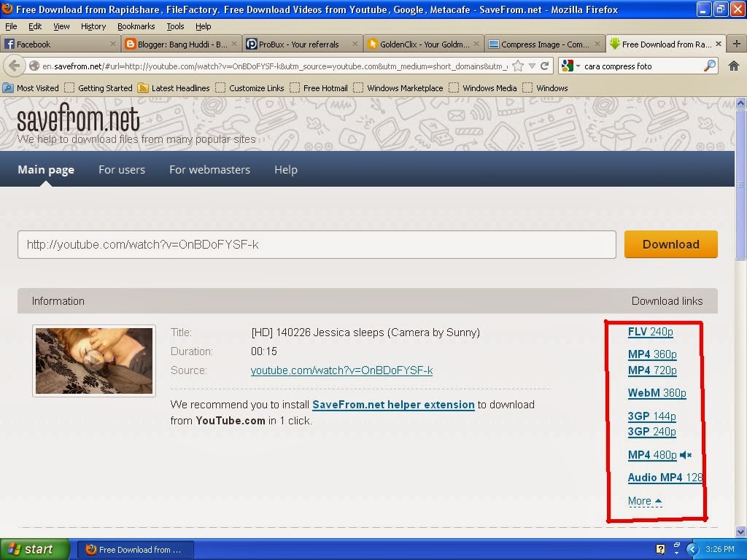Download the 3GP 144p link
Screen dimensions: 747x560
[651, 416]
